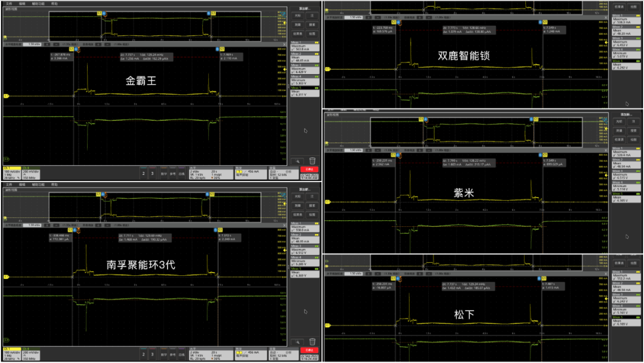Open 帮助 menu in 金霸王 window
644x363 pixels.
click(54, 4)
